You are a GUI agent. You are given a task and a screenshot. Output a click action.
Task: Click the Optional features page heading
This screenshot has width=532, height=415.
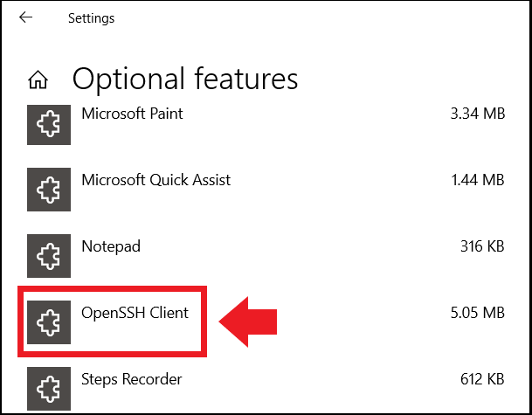click(184, 80)
